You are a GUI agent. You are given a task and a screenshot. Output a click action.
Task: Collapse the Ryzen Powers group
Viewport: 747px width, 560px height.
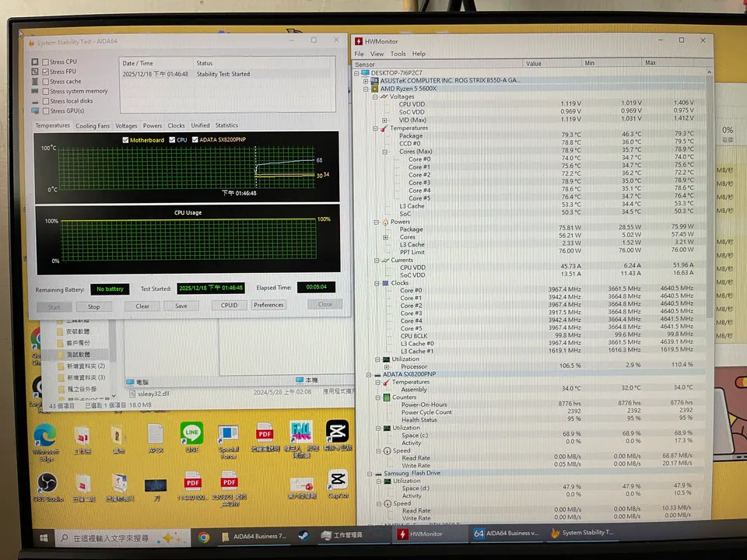pos(376,222)
